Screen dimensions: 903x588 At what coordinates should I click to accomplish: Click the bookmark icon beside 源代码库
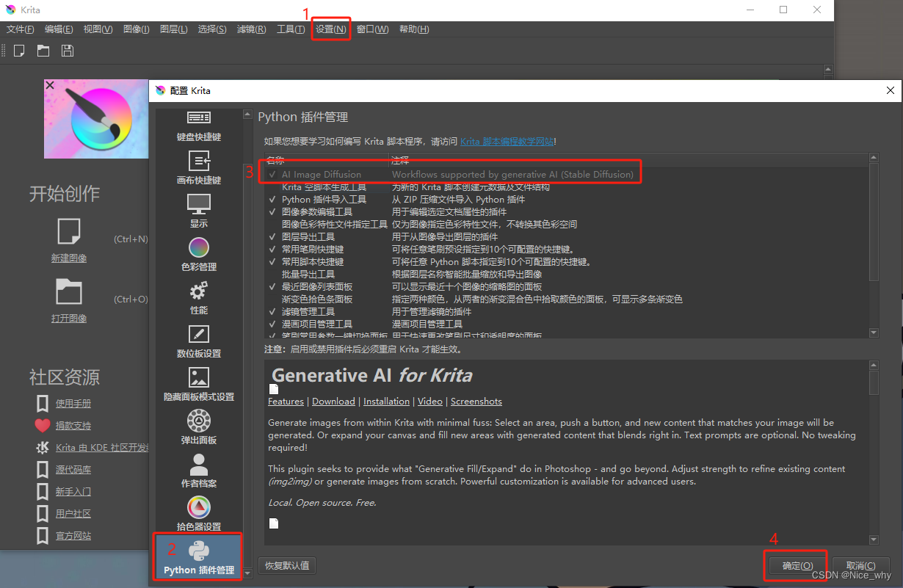(43, 469)
